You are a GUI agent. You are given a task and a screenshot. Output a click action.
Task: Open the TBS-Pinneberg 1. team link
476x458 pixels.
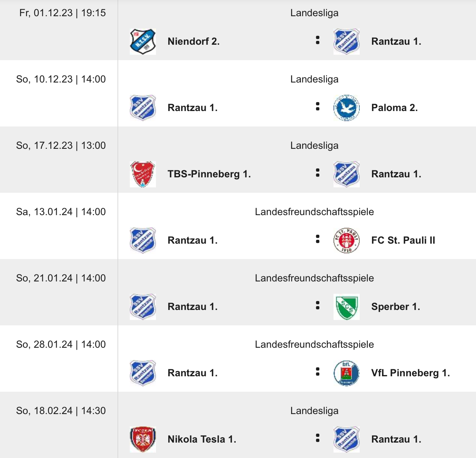(x=209, y=174)
